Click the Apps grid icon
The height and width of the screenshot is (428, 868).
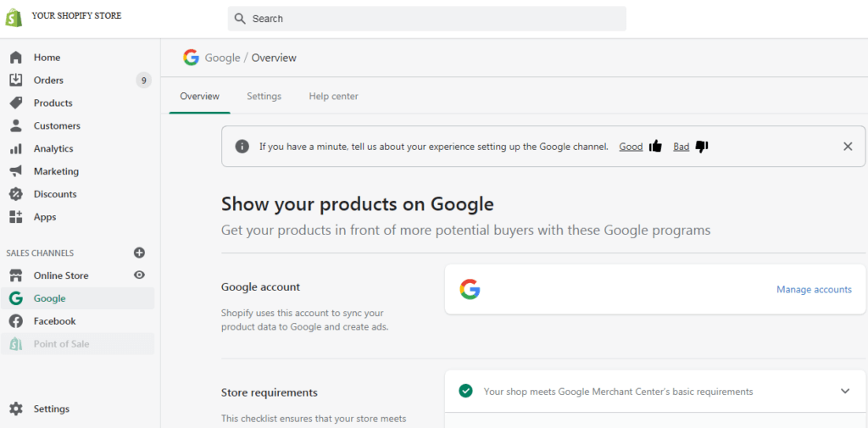point(16,216)
